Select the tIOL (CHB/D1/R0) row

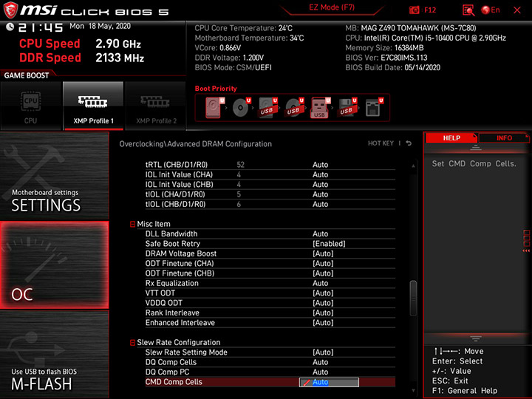click(x=270, y=204)
